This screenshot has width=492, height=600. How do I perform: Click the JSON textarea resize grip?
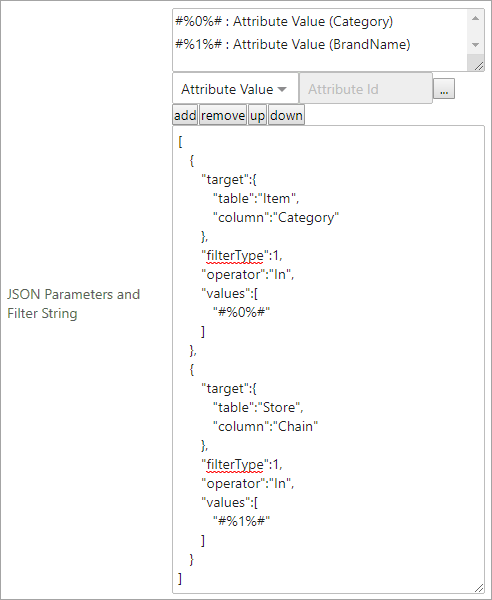(479, 588)
